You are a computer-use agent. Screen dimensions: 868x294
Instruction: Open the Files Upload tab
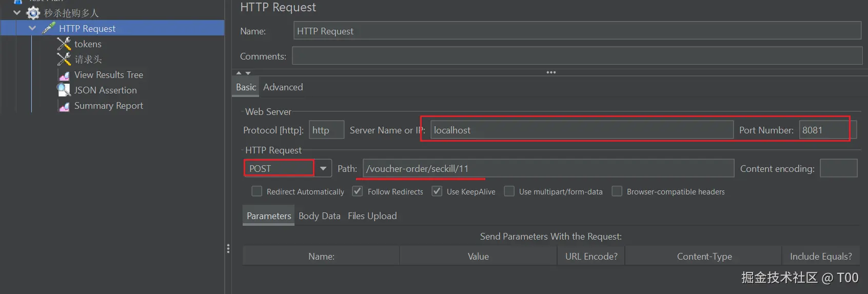pyautogui.click(x=372, y=216)
